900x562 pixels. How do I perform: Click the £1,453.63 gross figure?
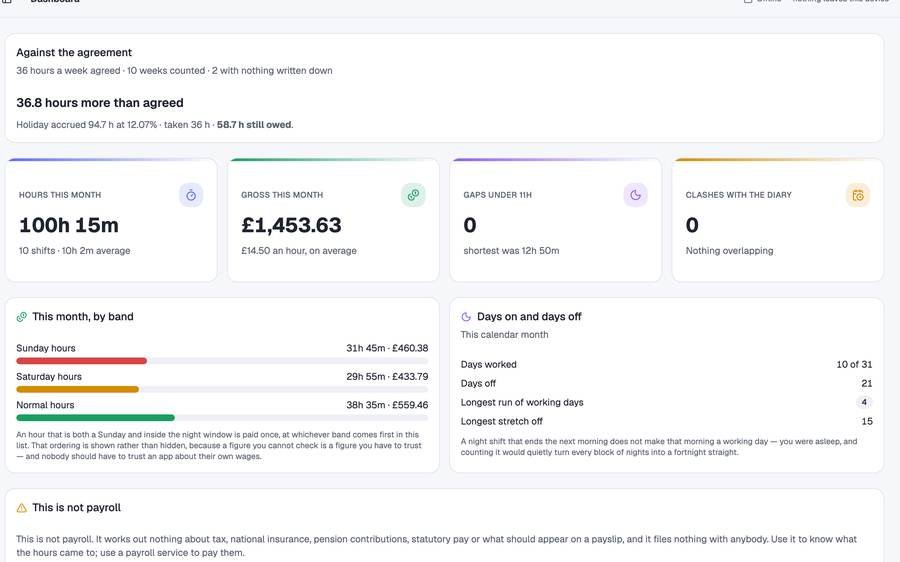point(291,225)
